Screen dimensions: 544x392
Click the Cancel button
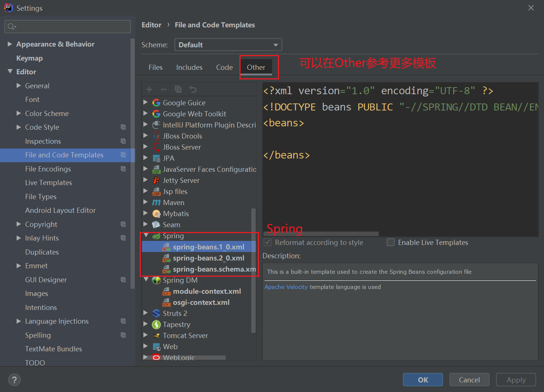tap(469, 380)
